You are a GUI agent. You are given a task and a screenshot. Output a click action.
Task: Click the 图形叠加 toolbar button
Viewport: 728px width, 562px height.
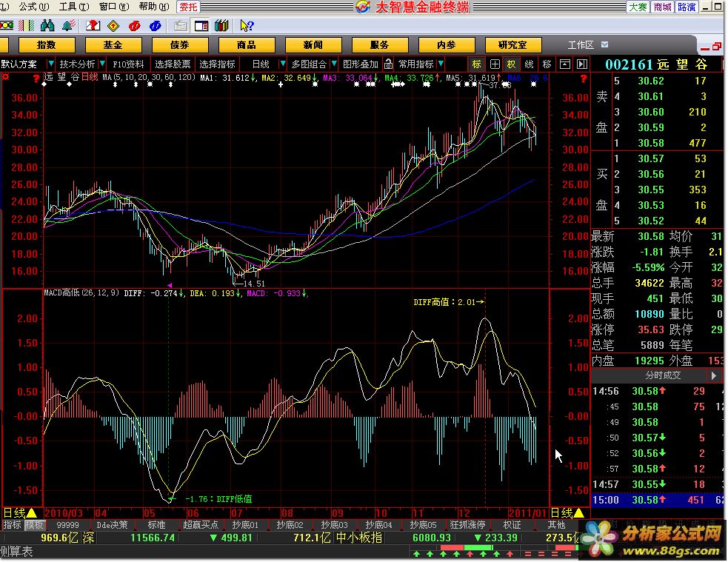click(x=361, y=64)
